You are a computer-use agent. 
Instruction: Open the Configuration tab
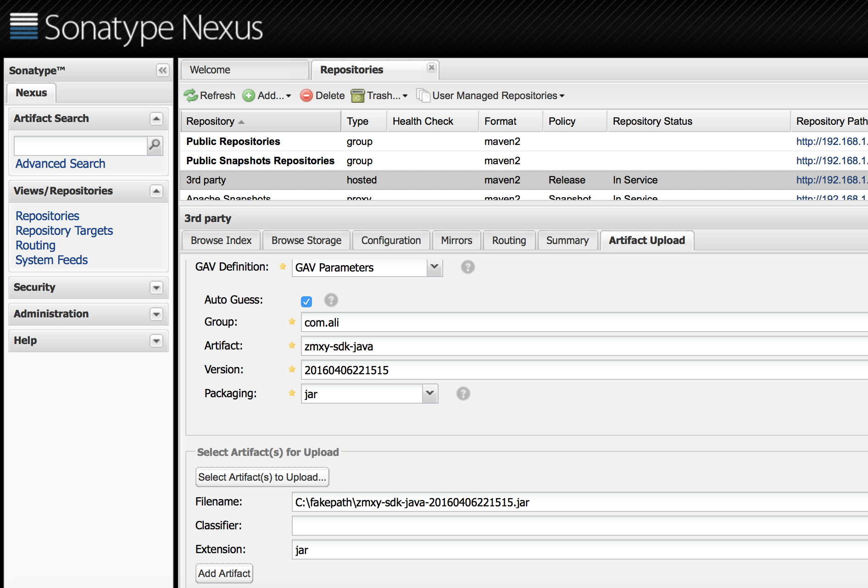click(x=391, y=240)
